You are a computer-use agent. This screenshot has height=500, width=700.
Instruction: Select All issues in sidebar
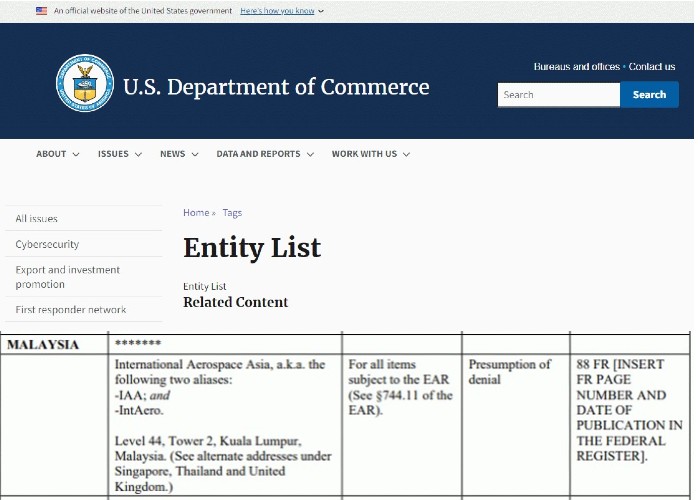pos(37,219)
